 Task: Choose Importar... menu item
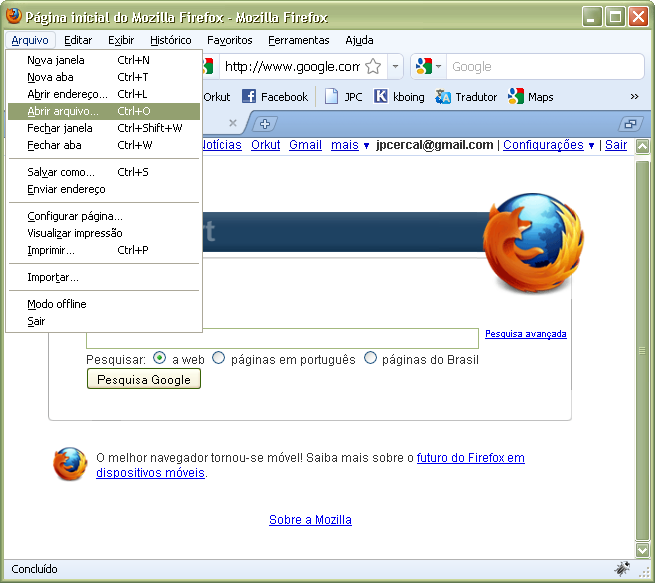click(x=104, y=277)
